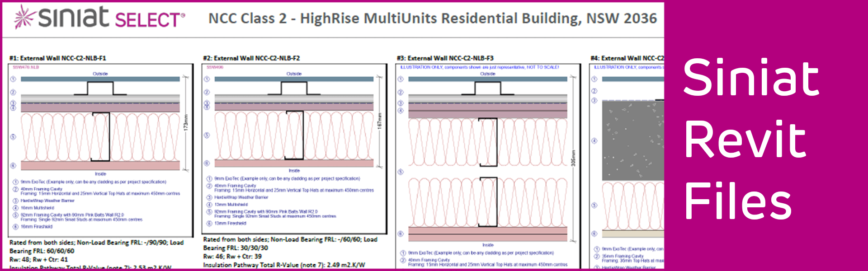Image resolution: width=868 pixels, height=271 pixels.
Task: Click the R-Value 2.49 m2.K/W line under wall #2
Action: [x=284, y=265]
